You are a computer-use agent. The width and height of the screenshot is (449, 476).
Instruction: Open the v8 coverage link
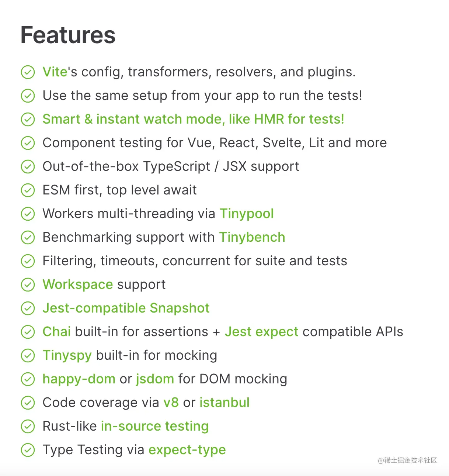[171, 403]
